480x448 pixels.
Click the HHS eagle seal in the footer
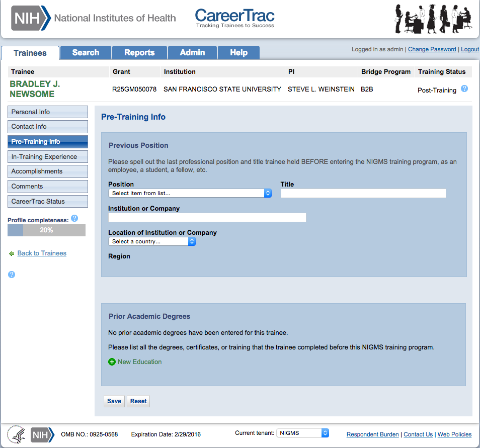17,434
